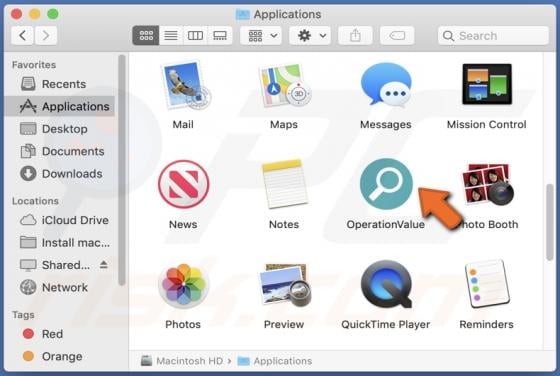Select Desktop in the sidebar
560x376 pixels.
(x=60, y=129)
